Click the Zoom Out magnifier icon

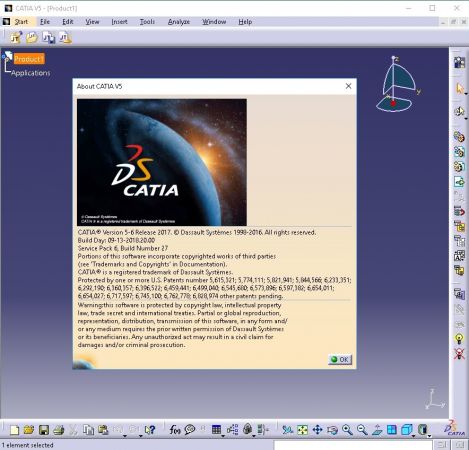(x=362, y=430)
